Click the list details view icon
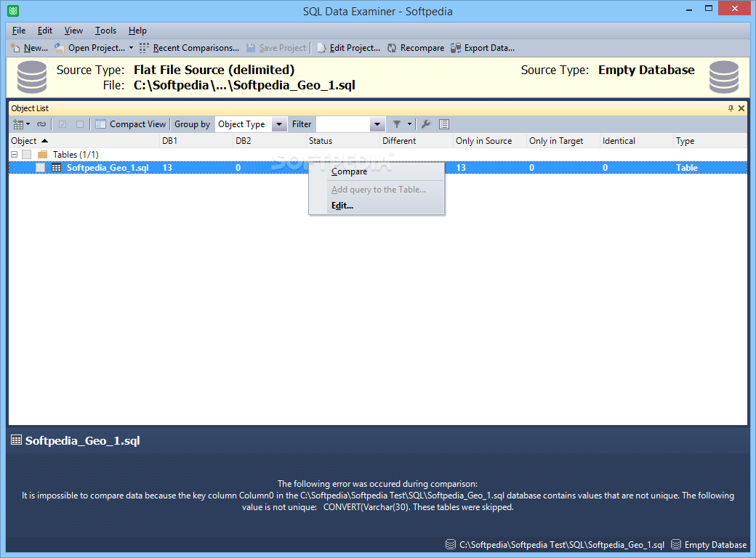The image size is (756, 558). click(444, 124)
